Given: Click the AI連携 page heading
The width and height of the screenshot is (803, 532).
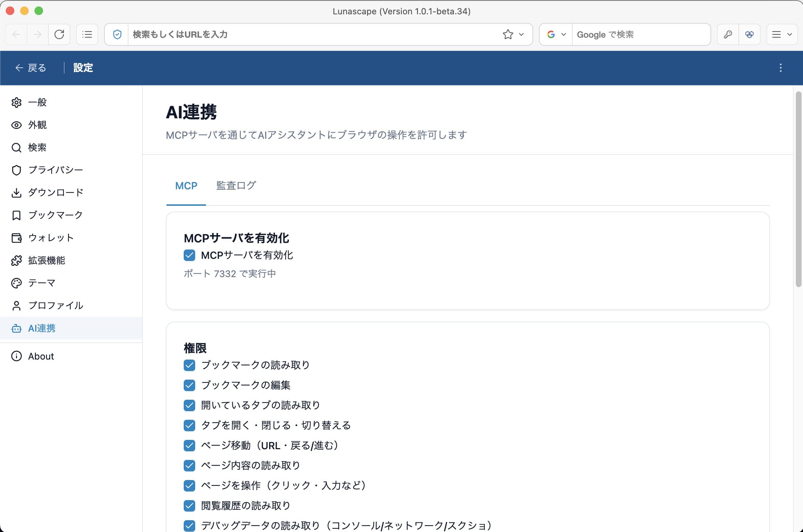Looking at the screenshot, I should pyautogui.click(x=191, y=112).
